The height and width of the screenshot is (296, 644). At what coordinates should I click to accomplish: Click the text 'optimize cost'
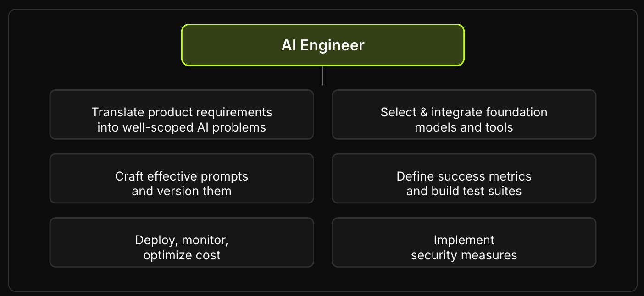182,255
